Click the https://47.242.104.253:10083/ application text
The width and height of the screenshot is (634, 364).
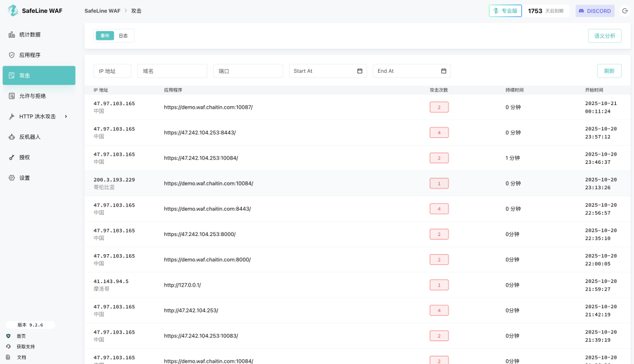(201, 336)
